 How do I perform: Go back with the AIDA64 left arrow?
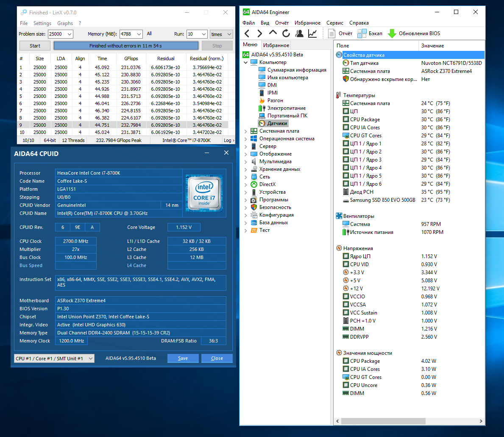pyautogui.click(x=247, y=33)
